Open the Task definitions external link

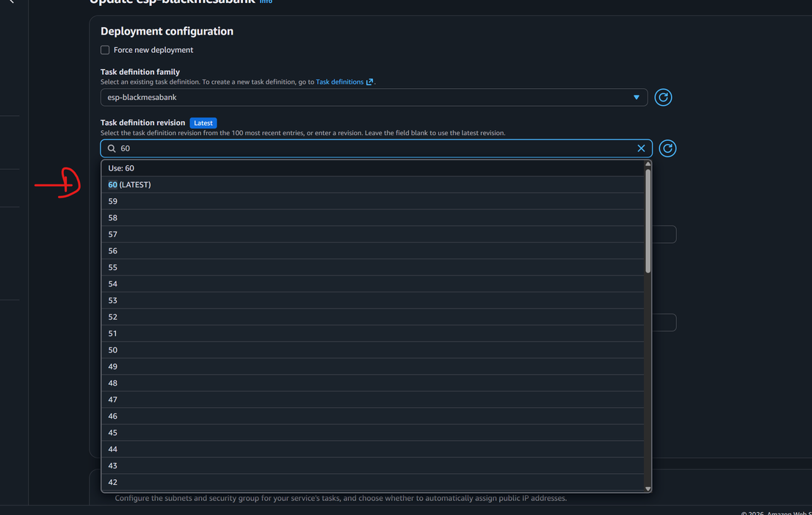(x=339, y=82)
